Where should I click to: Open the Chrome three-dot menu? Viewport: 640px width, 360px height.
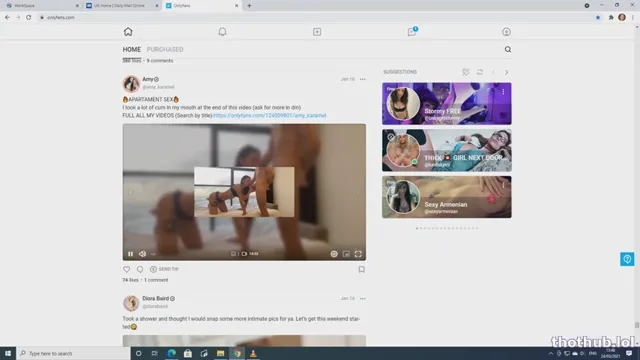click(633, 18)
